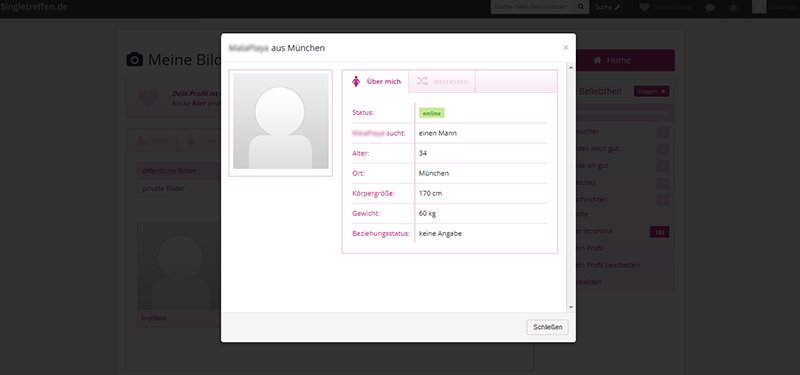Click the search magnifier icon in top bar
Image resolution: width=800 pixels, height=375 pixels.
coord(581,7)
